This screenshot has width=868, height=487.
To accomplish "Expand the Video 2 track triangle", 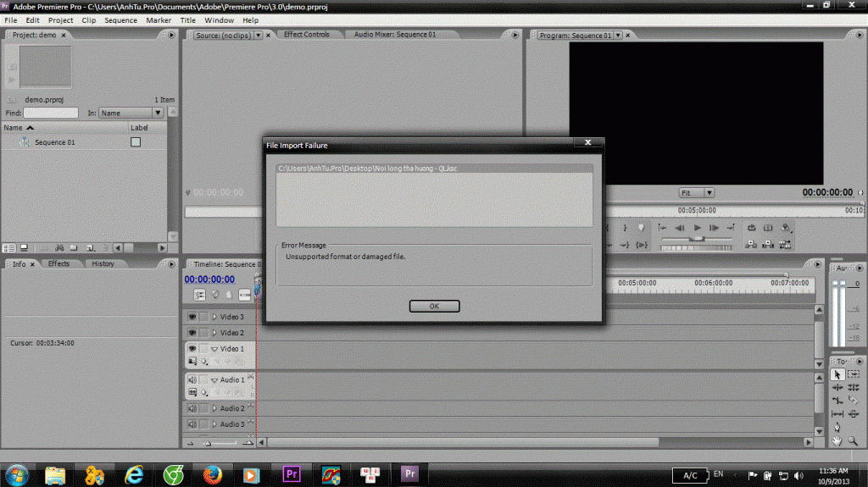I will point(214,333).
